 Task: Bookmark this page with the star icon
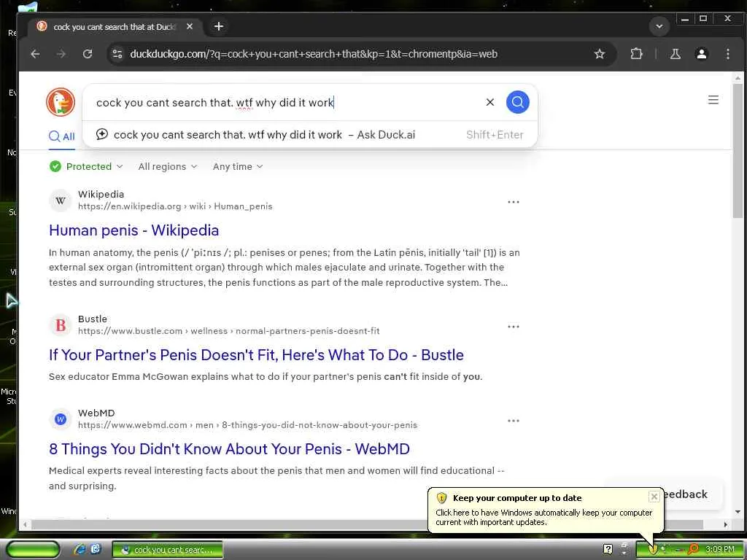click(600, 54)
